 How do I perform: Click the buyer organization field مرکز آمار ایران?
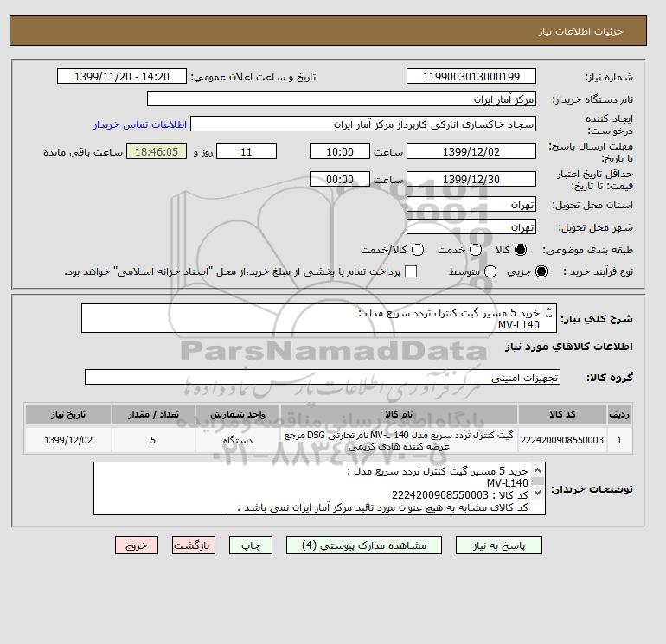[x=342, y=99]
